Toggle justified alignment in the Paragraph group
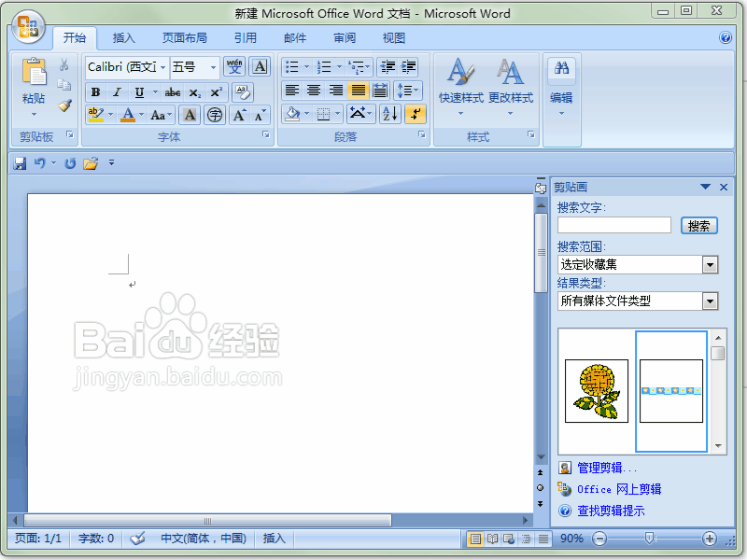Screen dimensions: 747x560 tap(358, 90)
